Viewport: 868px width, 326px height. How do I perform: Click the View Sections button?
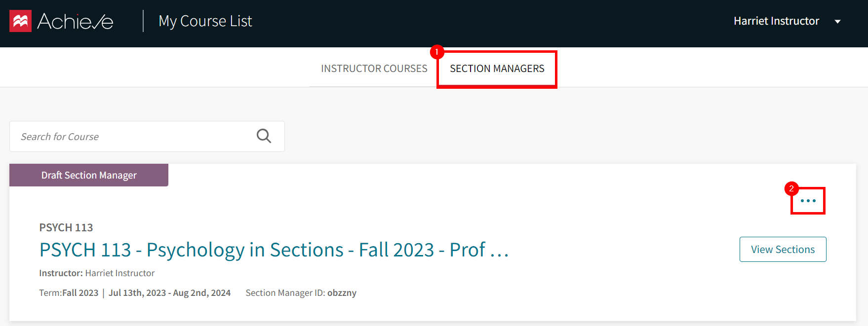[x=783, y=249]
